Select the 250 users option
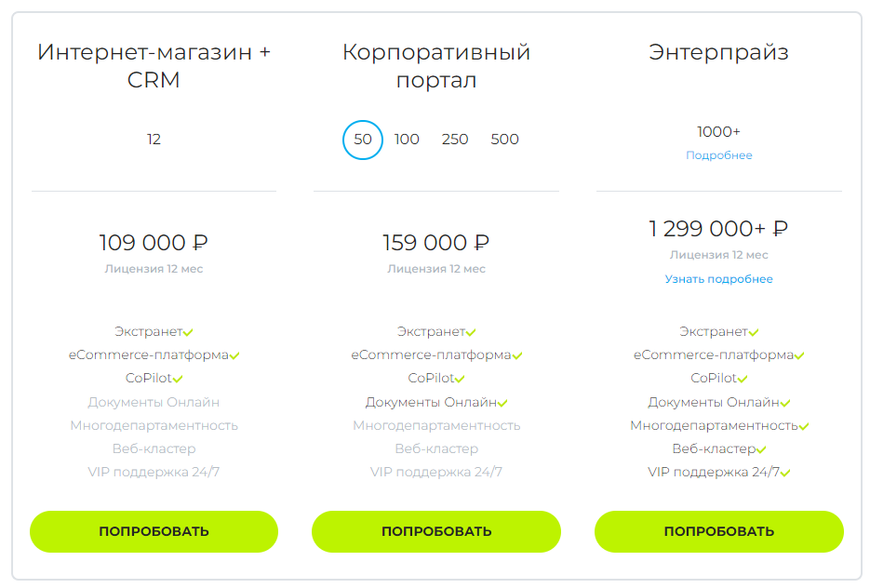The width and height of the screenshot is (870, 588). tap(455, 140)
